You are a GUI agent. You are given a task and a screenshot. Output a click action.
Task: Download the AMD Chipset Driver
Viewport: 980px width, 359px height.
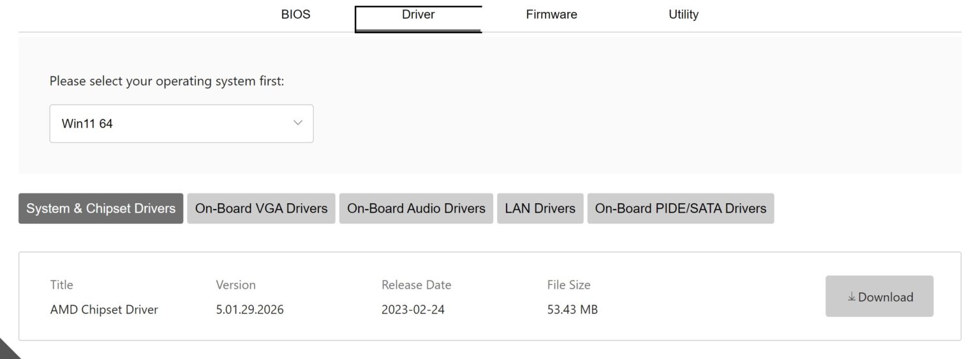pos(879,296)
